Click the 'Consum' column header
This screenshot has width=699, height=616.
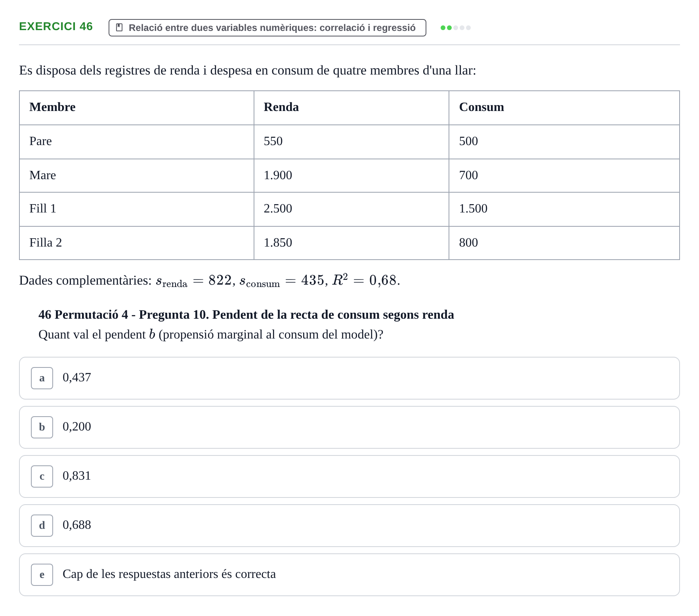[x=481, y=107]
